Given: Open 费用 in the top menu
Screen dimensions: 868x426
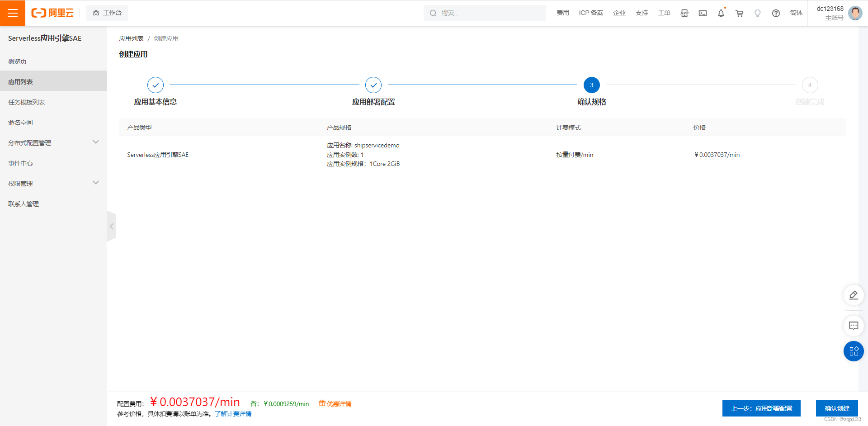Looking at the screenshot, I should (562, 13).
